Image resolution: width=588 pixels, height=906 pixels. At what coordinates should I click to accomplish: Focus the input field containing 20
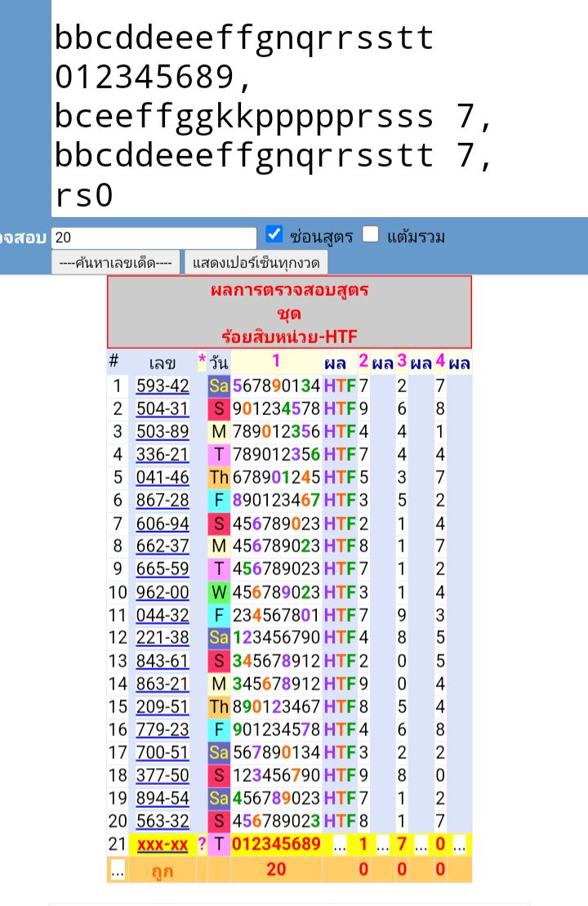pos(154,238)
